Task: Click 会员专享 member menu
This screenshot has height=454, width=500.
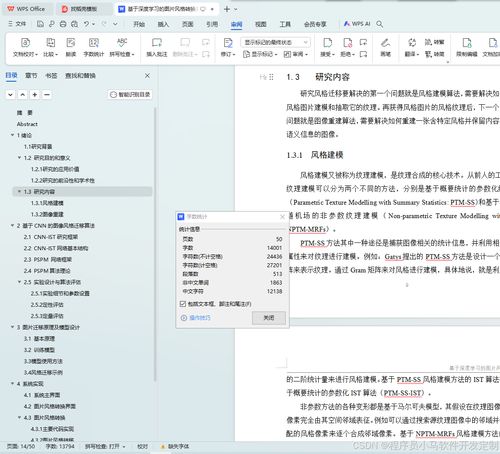Action: pyautogui.click(x=315, y=24)
